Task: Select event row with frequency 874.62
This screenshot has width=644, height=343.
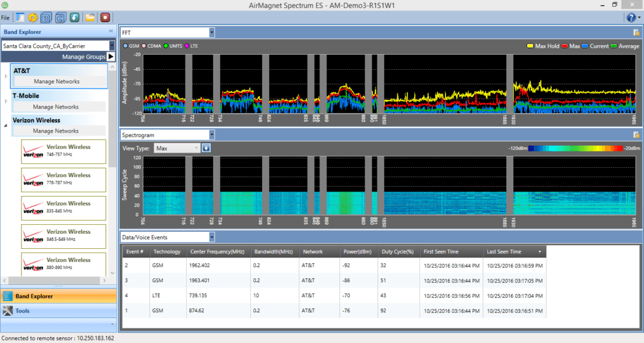Action: (334, 310)
